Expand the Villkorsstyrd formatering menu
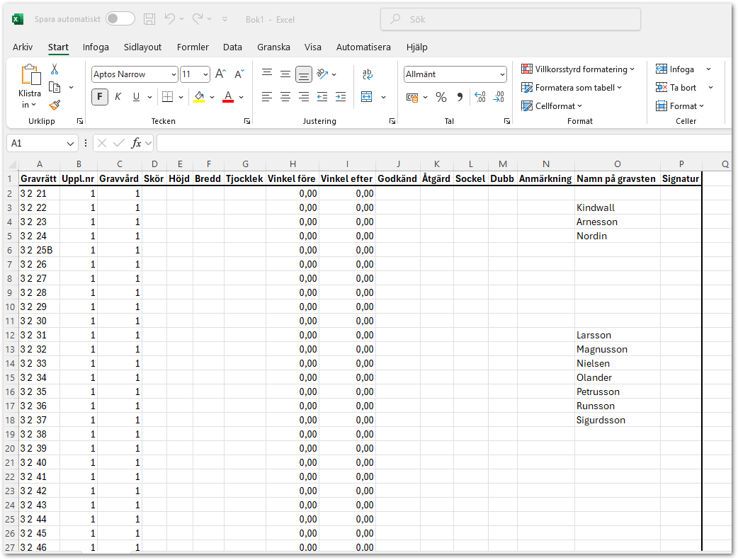 (578, 69)
